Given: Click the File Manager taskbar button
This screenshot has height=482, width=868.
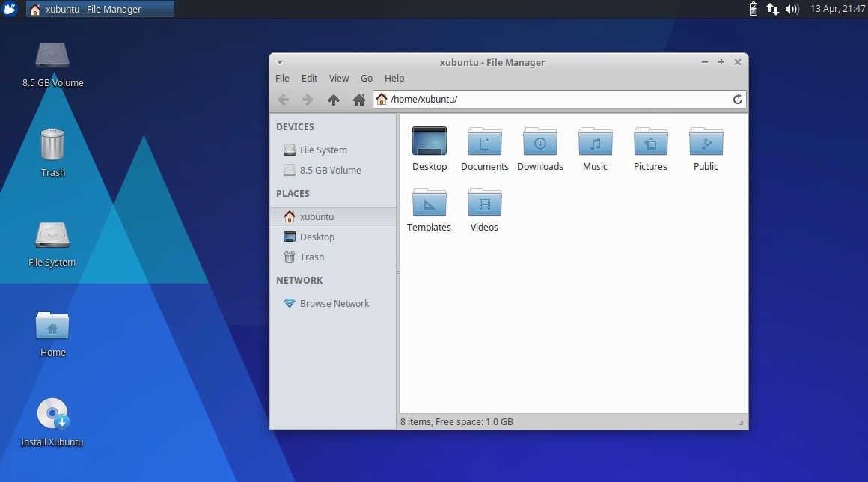Looking at the screenshot, I should pos(100,9).
